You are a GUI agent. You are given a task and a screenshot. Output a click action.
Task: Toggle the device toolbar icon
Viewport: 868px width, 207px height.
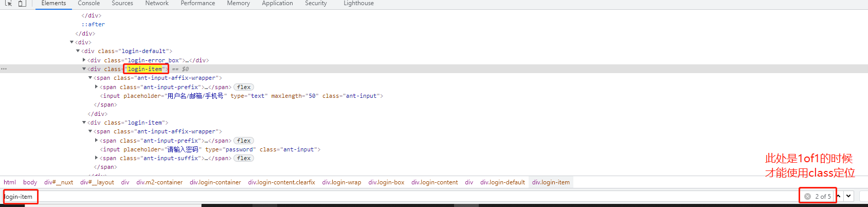[x=22, y=3]
